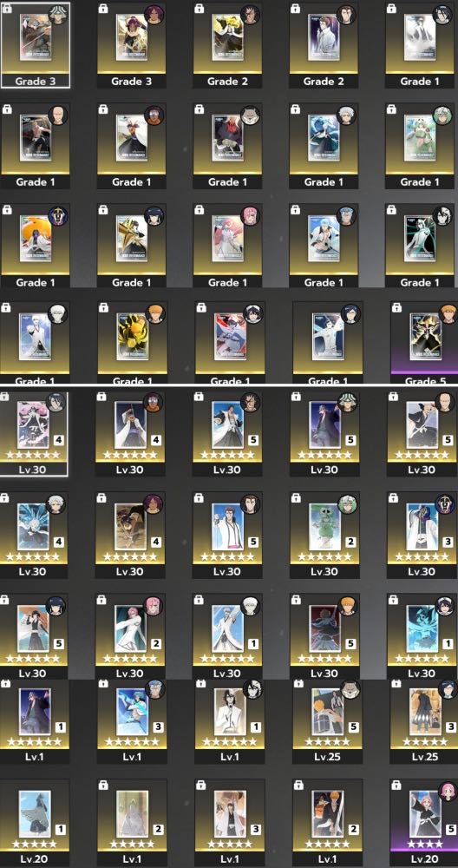Click the pink-haired portrait on the purple Lv.20 card
This screenshot has width=458, height=868.
coord(448,790)
